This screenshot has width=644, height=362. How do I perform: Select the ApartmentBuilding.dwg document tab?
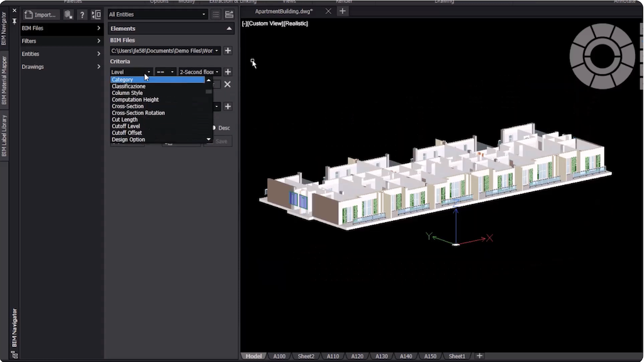(x=284, y=11)
